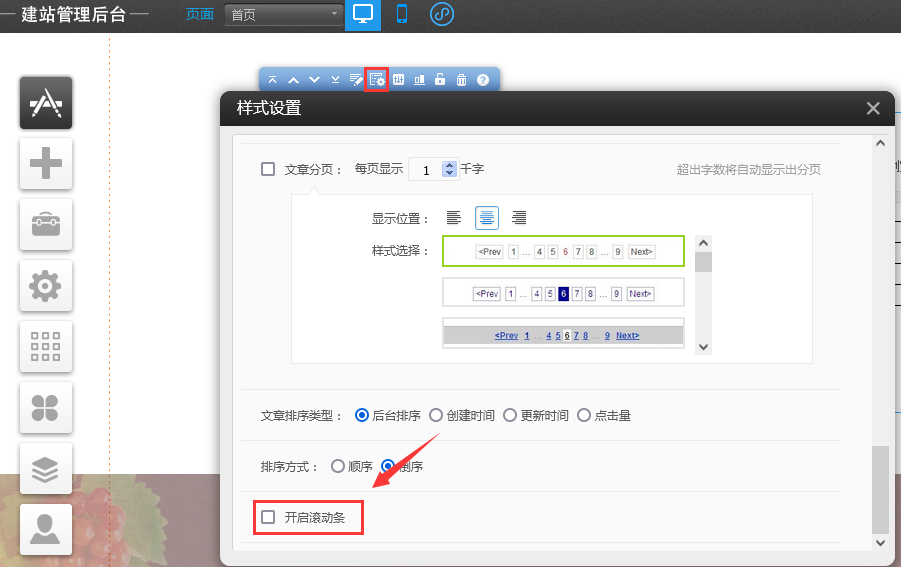Click the help question mark icon

pos(483,80)
